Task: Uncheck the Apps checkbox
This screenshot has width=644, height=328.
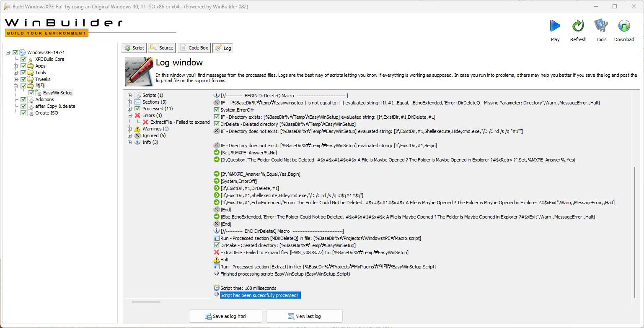Action: click(23, 66)
